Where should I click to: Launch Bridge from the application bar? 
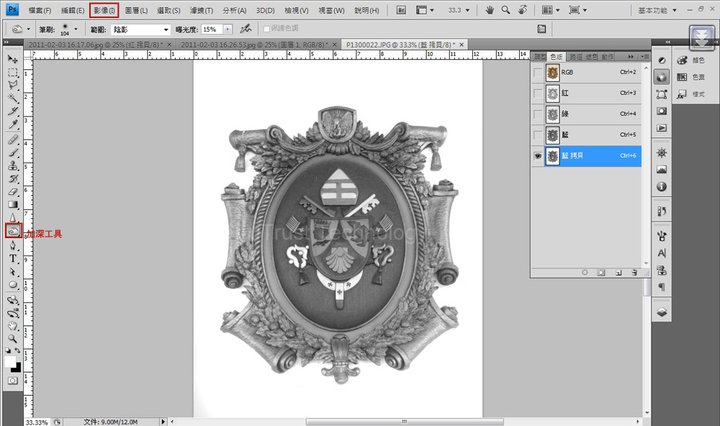pos(401,10)
